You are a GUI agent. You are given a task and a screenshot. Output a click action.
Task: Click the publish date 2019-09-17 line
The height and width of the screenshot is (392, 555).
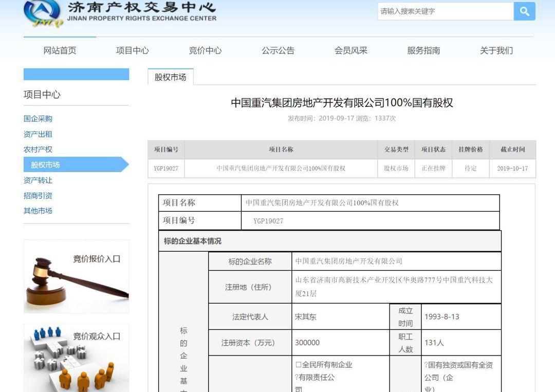pos(342,119)
